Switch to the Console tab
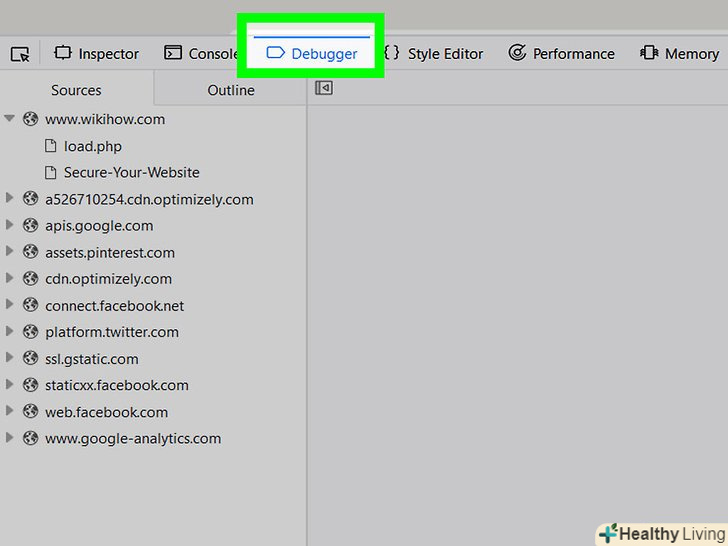 [x=200, y=53]
